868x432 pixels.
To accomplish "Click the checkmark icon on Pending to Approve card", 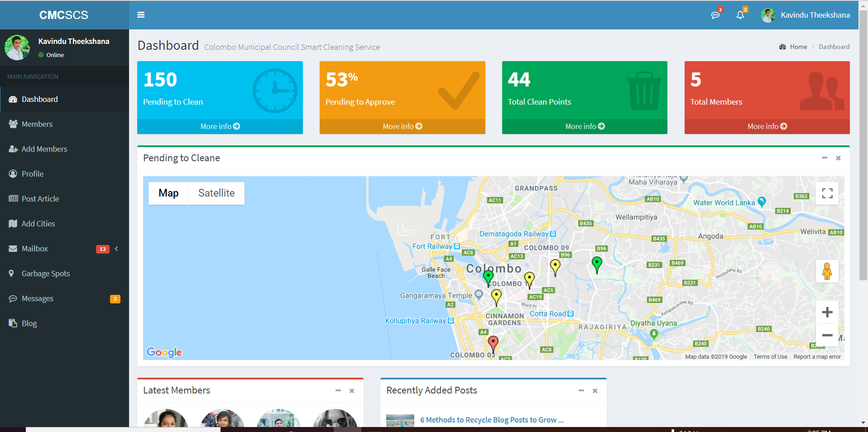I will [x=459, y=91].
